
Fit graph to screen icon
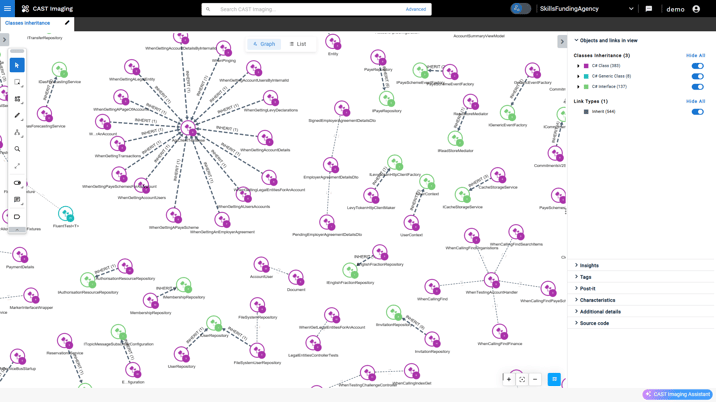click(522, 380)
